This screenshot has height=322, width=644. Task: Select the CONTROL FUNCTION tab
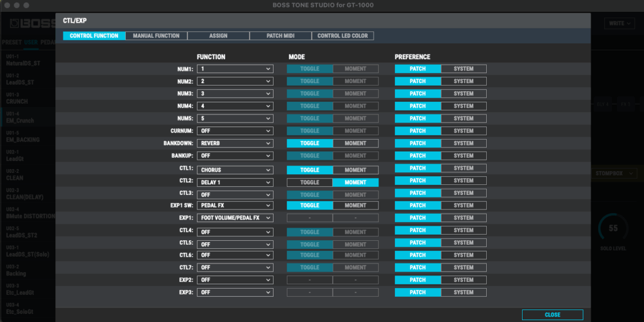94,36
